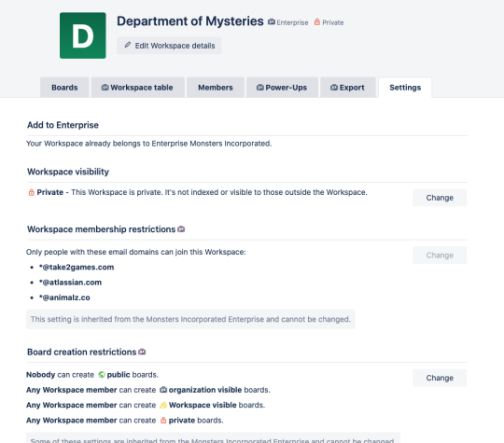Open the Workspace table tab
Viewport: 504px width, 443px height.
[x=138, y=88]
